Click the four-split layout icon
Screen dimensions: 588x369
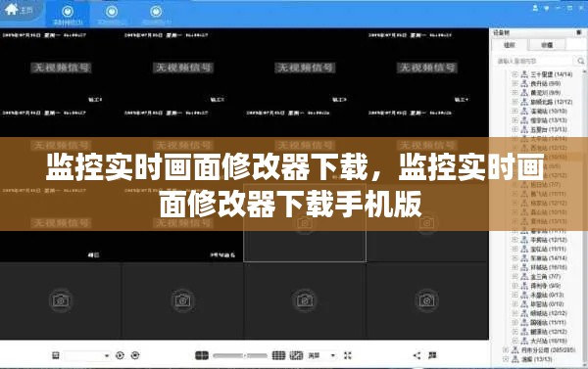tap(202, 355)
